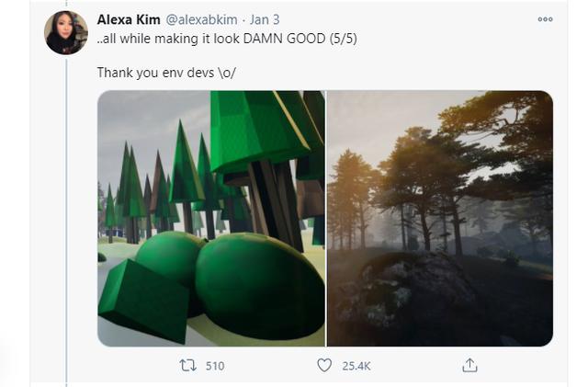Open the low-poly green trees image
This screenshot has height=387, width=588.
(211, 219)
